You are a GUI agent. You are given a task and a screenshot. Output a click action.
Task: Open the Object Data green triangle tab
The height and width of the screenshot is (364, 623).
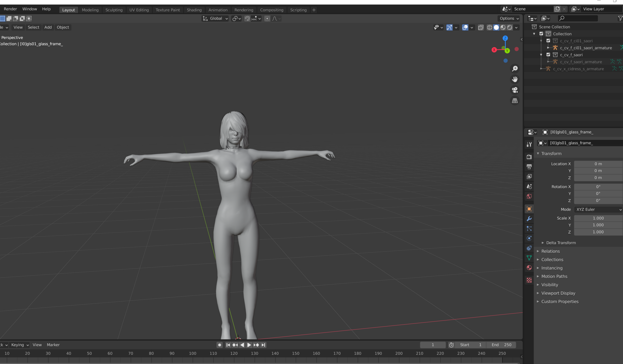(529, 258)
